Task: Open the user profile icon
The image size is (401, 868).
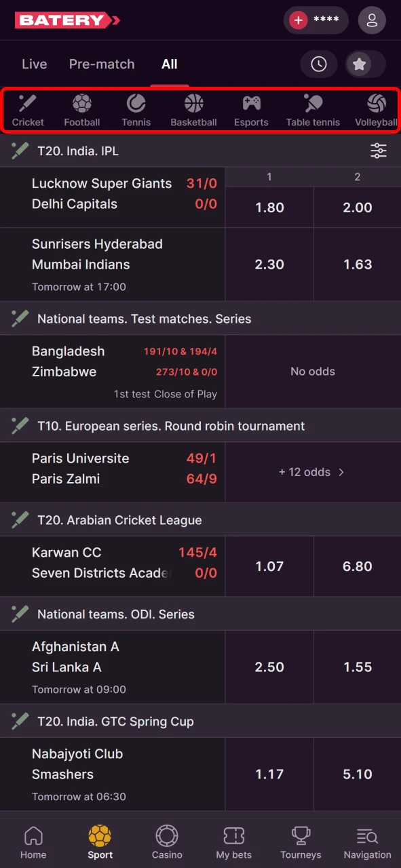Action: pyautogui.click(x=372, y=20)
